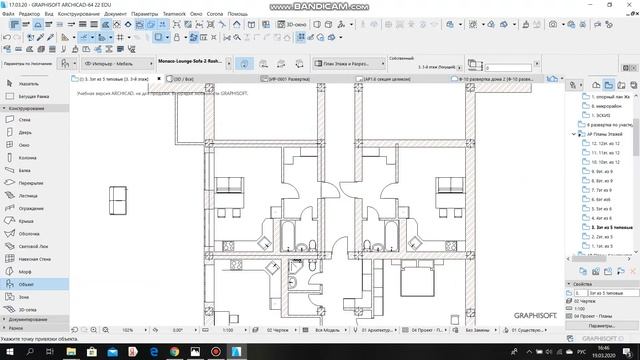Open the План Этажа и Разрез dropdown
The width and height of the screenshot is (640, 360).
349,64
